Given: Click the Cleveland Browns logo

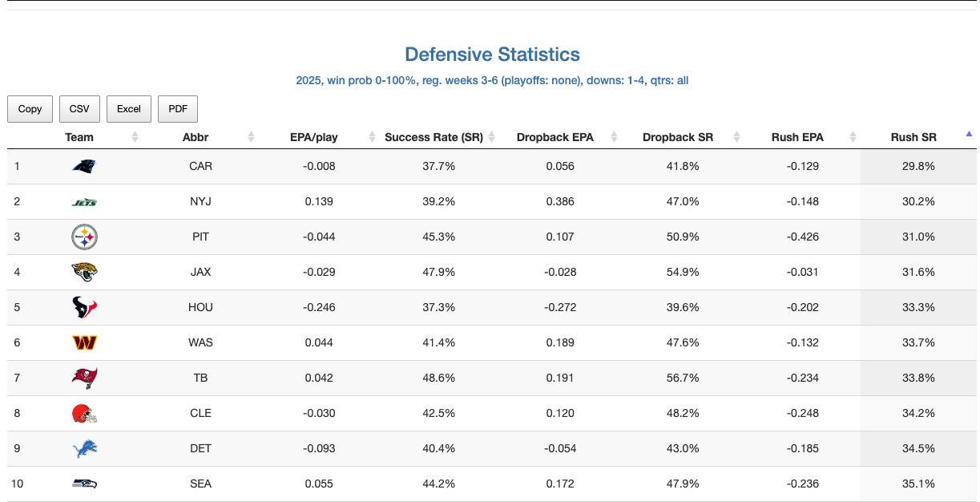Looking at the screenshot, I should point(84,413).
